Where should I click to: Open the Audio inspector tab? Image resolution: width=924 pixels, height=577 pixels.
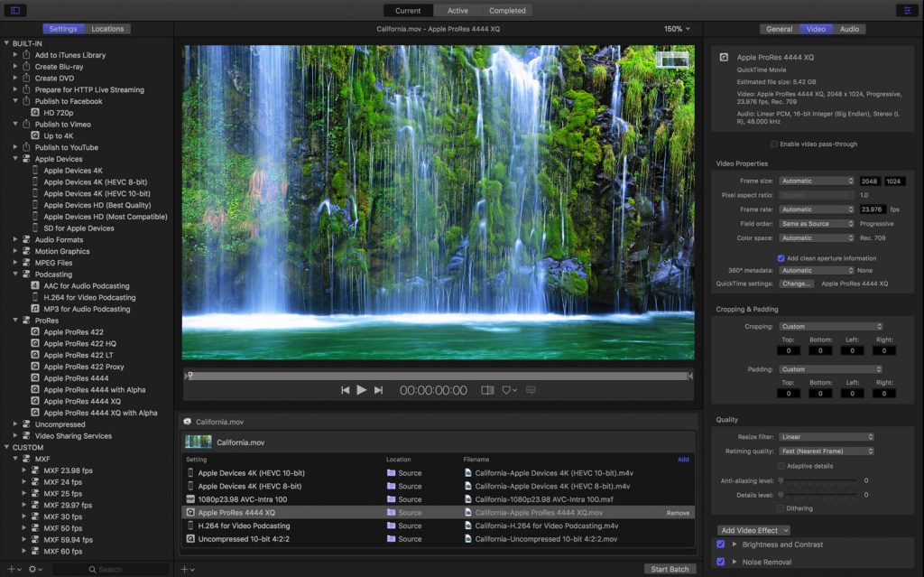[x=849, y=29]
